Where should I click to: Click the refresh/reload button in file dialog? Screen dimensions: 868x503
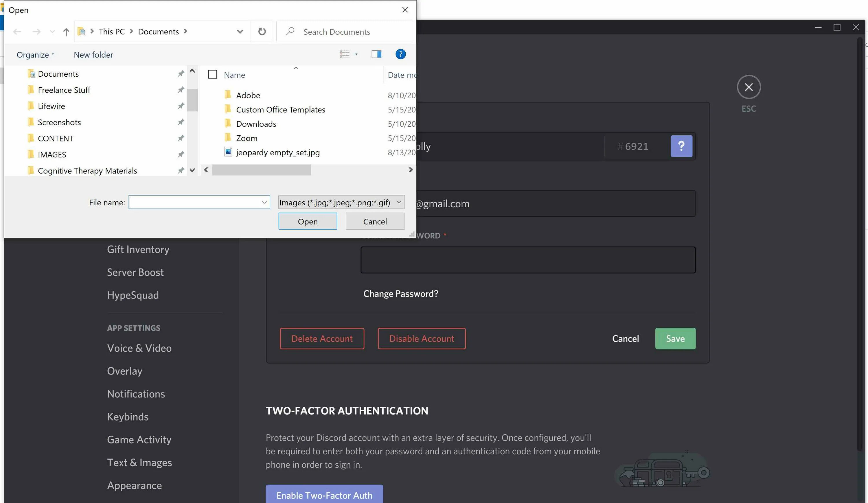pyautogui.click(x=262, y=31)
